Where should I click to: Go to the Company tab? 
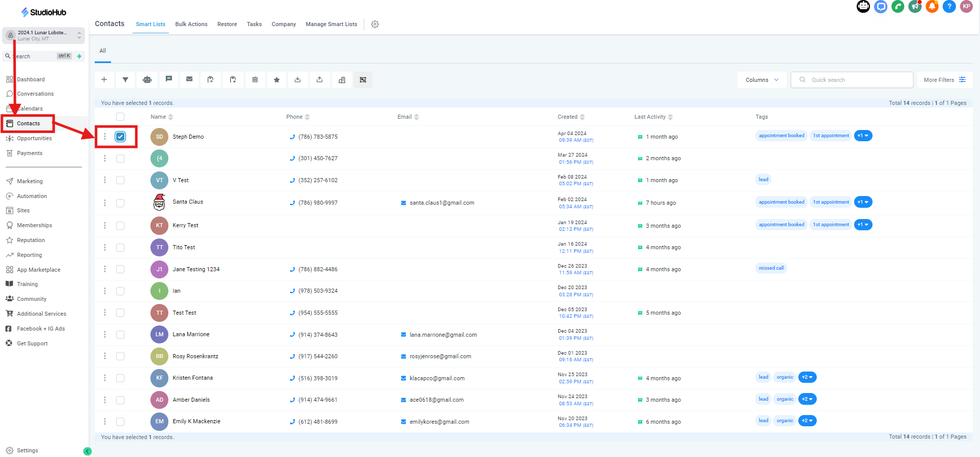[x=284, y=24]
